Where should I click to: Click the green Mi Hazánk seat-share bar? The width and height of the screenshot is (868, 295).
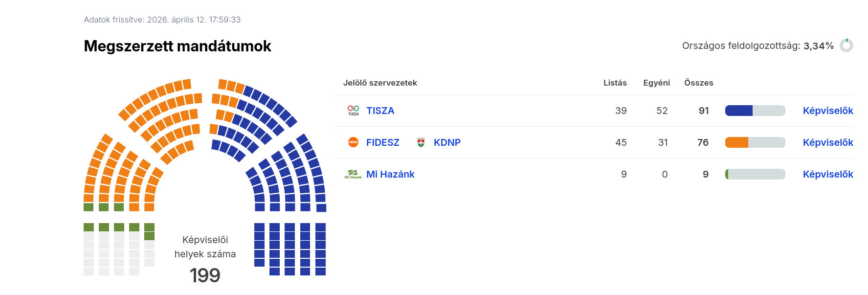coord(727,174)
